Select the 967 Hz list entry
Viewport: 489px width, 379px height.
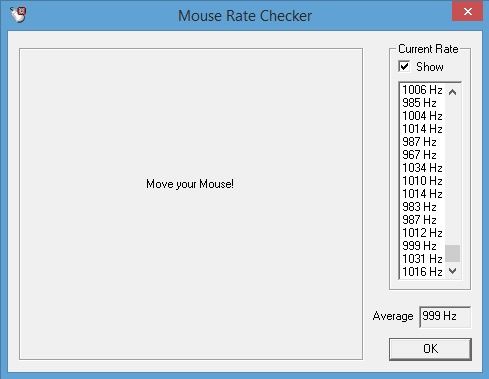tap(422, 155)
